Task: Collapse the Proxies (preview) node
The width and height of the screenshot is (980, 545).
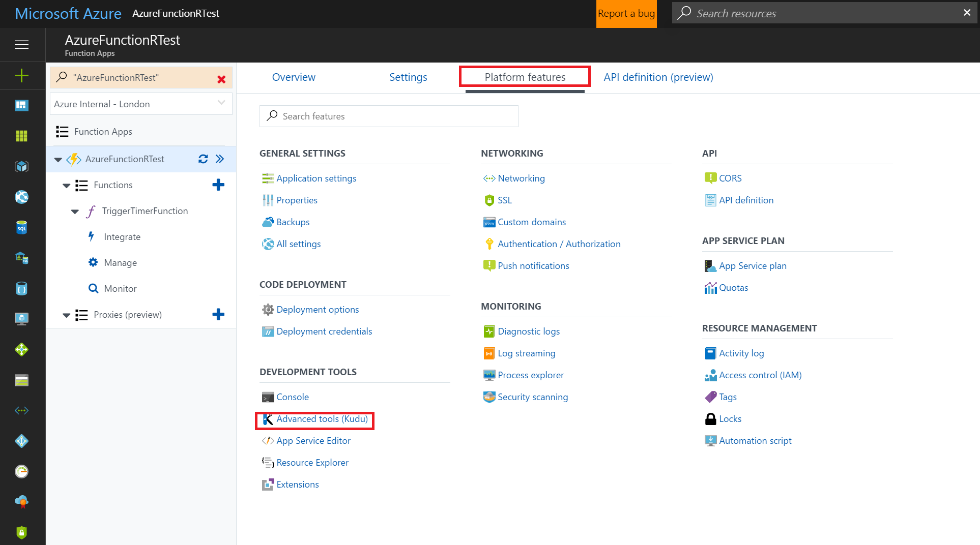Action: click(66, 315)
